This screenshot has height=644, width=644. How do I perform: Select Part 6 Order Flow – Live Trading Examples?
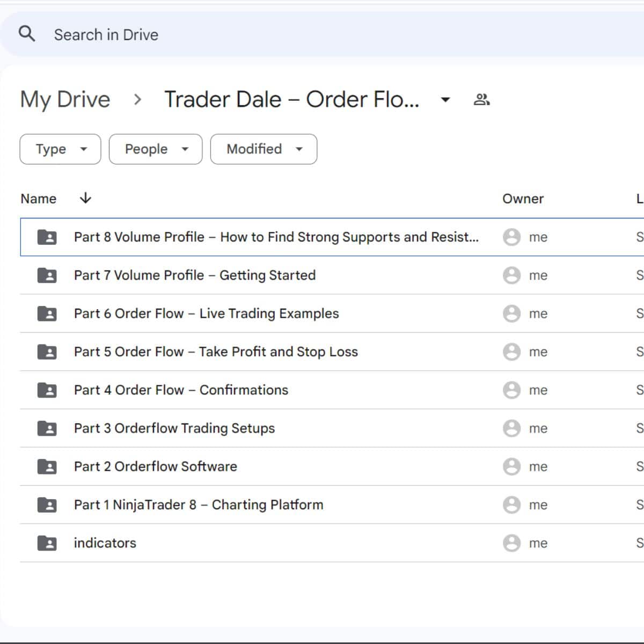[x=206, y=313]
